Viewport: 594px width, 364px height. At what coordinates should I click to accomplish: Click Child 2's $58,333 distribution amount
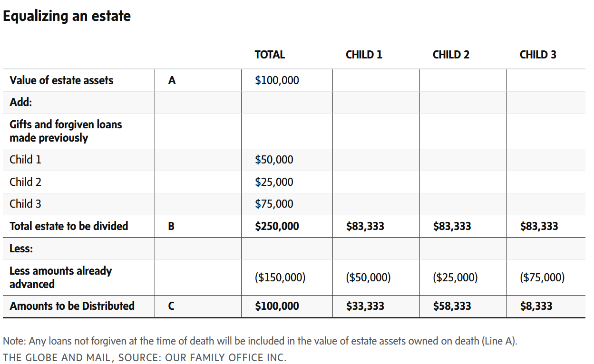(452, 306)
